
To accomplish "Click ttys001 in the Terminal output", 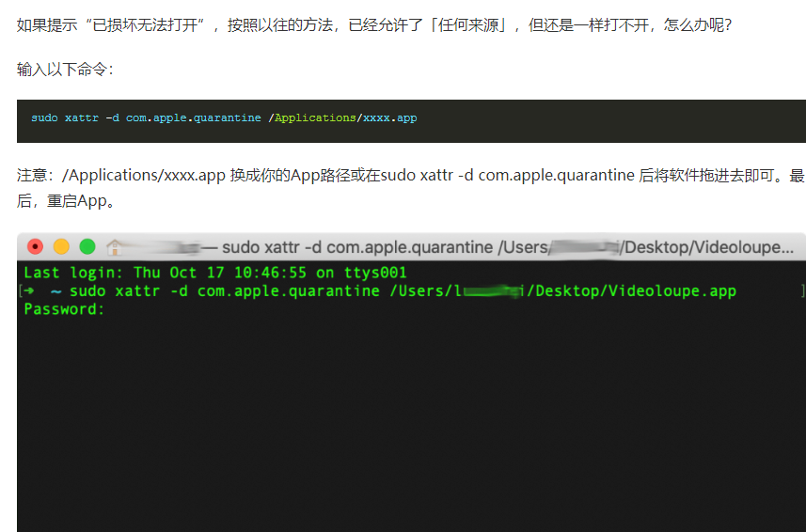I will [373, 274].
